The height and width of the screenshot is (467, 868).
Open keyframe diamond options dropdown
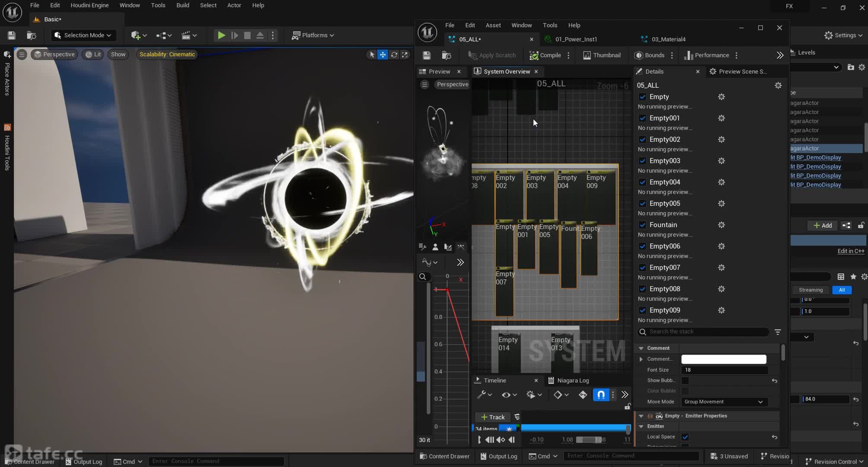click(561, 395)
